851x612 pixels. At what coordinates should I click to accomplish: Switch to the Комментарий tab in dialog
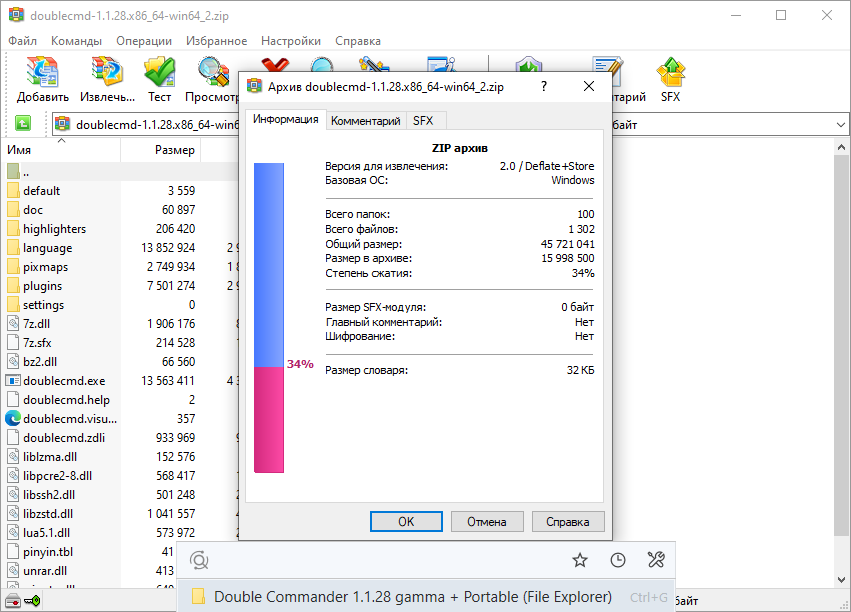(366, 120)
